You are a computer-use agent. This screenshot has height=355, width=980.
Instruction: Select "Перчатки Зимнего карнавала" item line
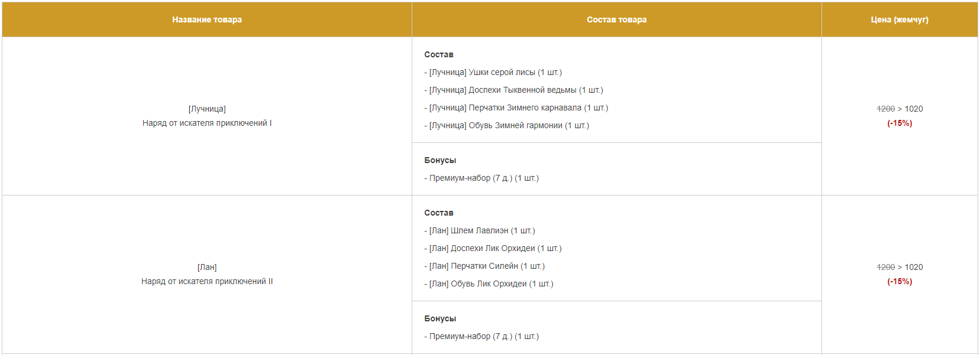coord(516,108)
